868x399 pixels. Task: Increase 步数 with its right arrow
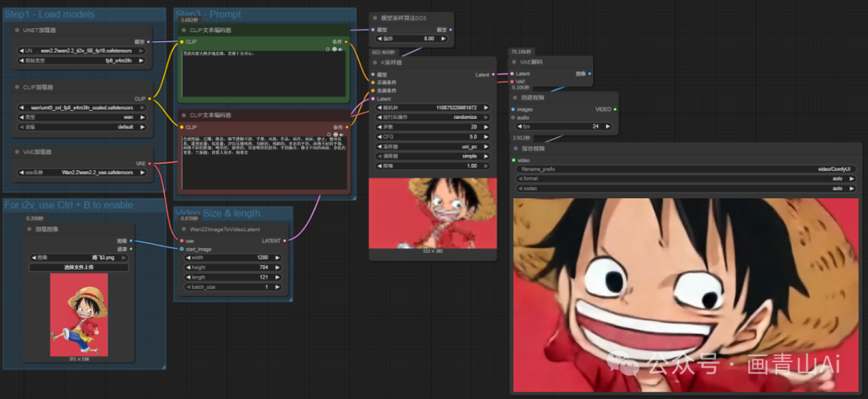point(486,127)
